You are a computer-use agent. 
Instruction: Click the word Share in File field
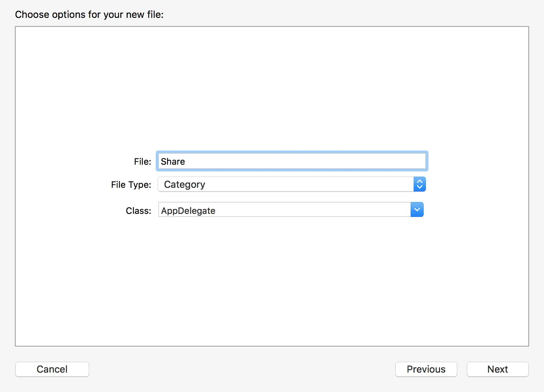[173, 162]
